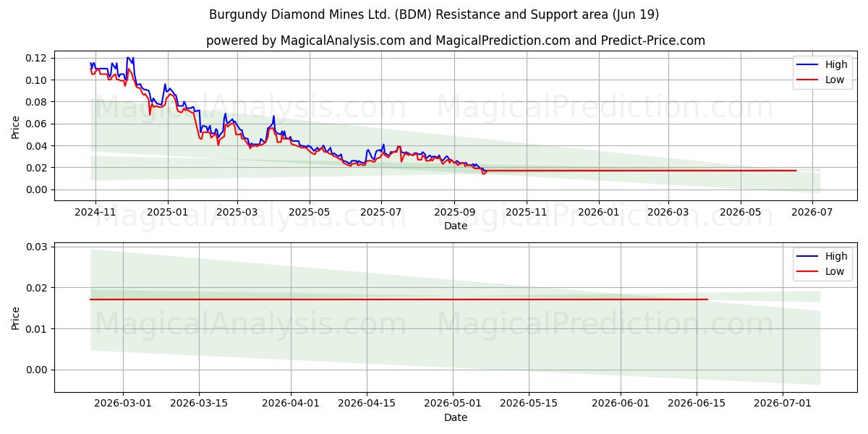Image resolution: width=868 pixels, height=434 pixels.
Task: Click 'Low' in the top chart legend
Action: (835, 80)
